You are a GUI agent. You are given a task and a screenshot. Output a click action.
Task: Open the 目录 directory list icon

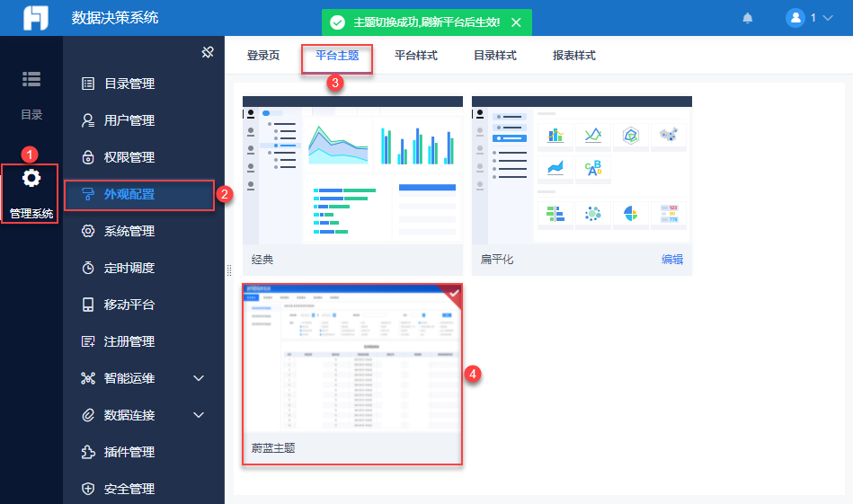(31, 79)
